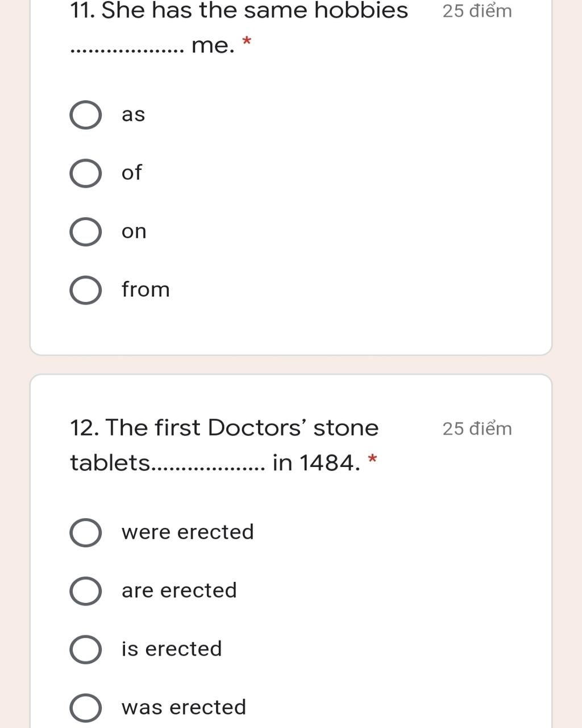The height and width of the screenshot is (728, 582).
Task: Select the 'as' radio button
Action: (86, 115)
